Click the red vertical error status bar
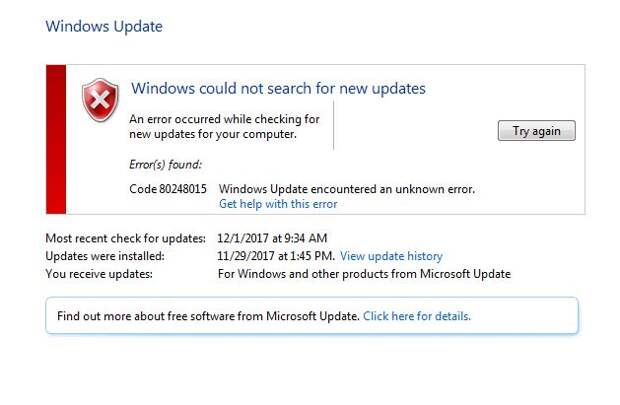Image resolution: width=620 pixels, height=405 pixels. (56, 139)
